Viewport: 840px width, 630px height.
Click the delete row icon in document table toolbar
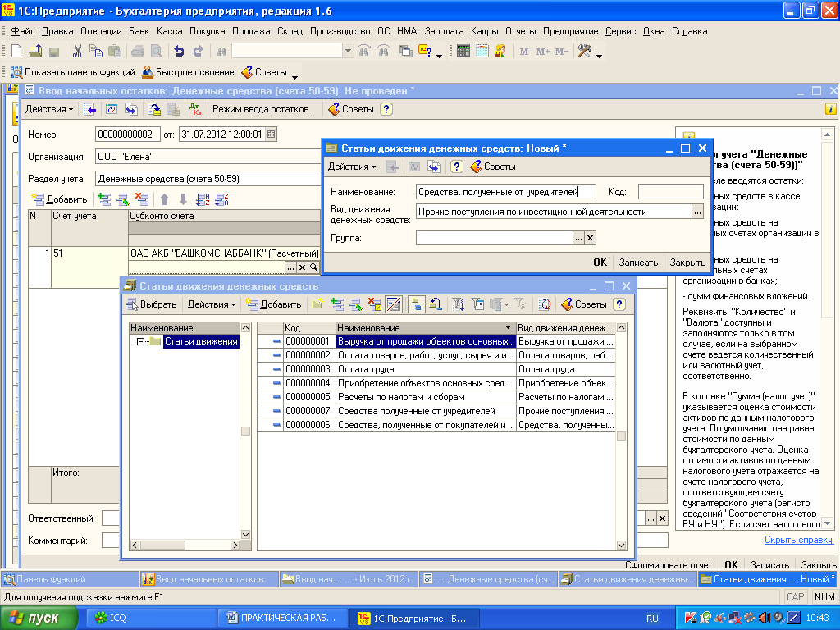click(142, 200)
